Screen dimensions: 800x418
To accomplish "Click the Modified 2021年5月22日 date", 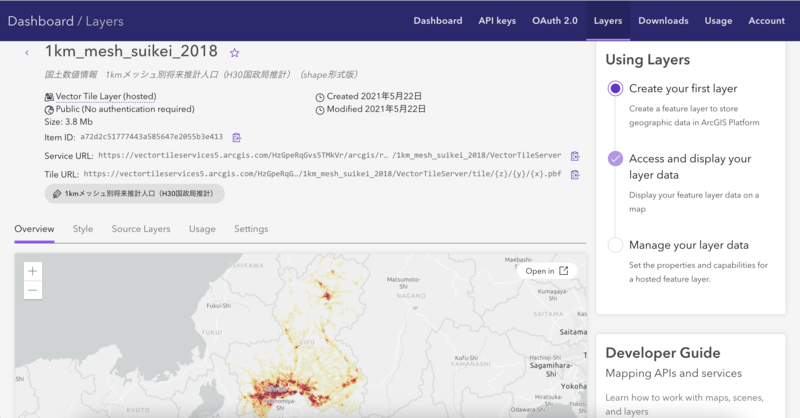I will pyautogui.click(x=376, y=109).
